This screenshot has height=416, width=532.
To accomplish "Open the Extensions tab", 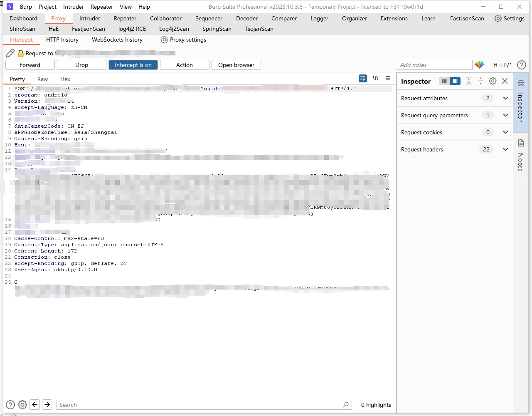I will (x=394, y=18).
